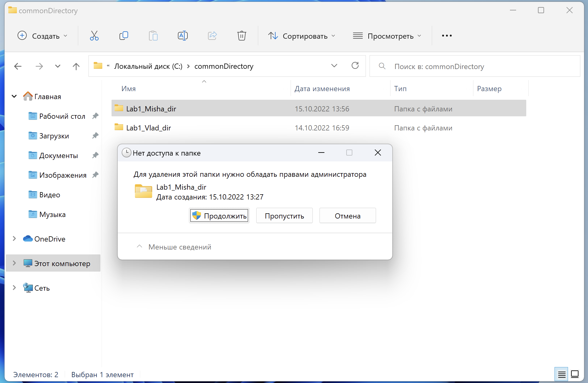Open the address bar history dropdown
Screen dimensions: 588x383
334,66
